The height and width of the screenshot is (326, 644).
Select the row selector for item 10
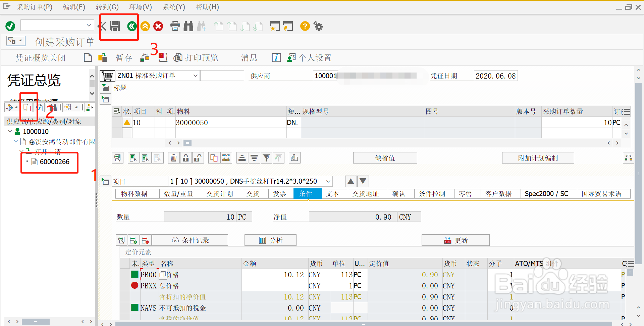(116, 123)
